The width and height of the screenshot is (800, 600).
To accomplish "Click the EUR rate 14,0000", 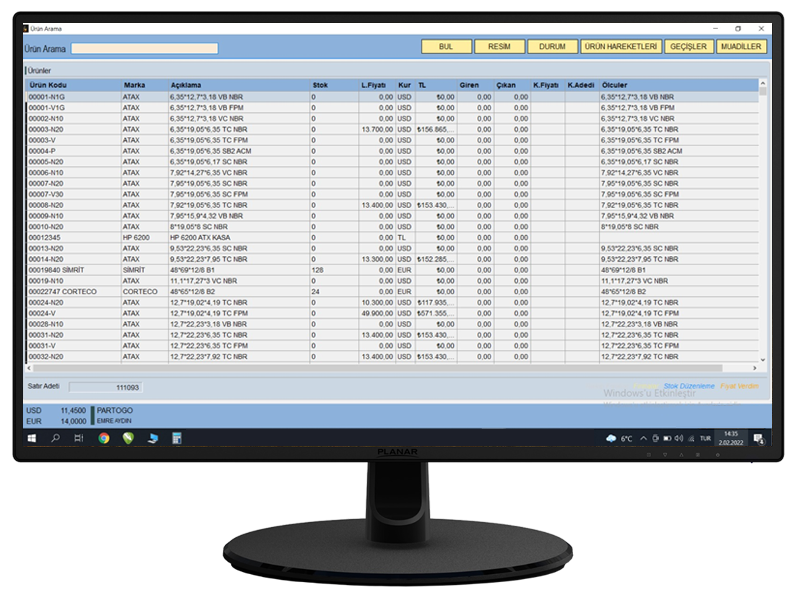I will tap(73, 421).
